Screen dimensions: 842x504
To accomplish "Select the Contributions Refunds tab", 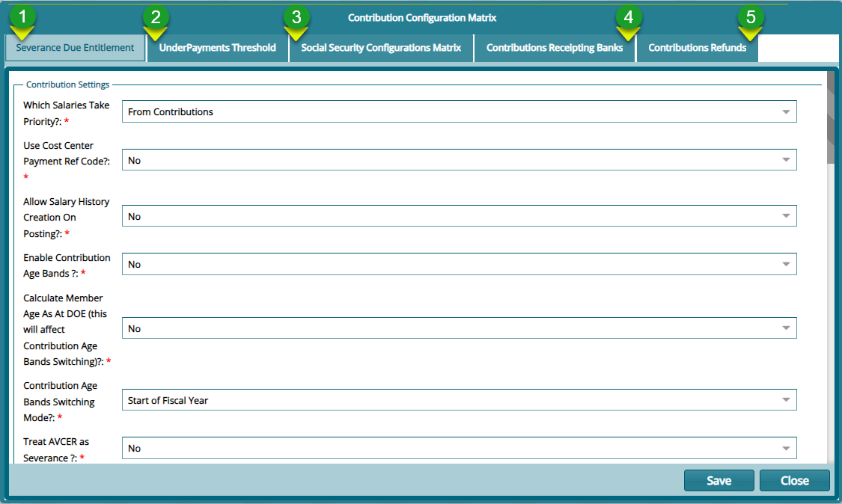I will 697,47.
